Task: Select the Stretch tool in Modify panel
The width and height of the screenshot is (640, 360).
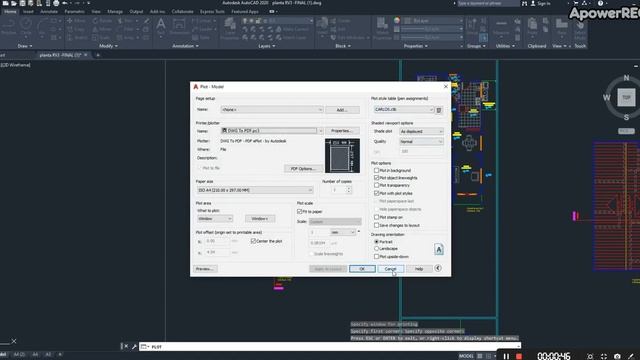Action: 77,38
